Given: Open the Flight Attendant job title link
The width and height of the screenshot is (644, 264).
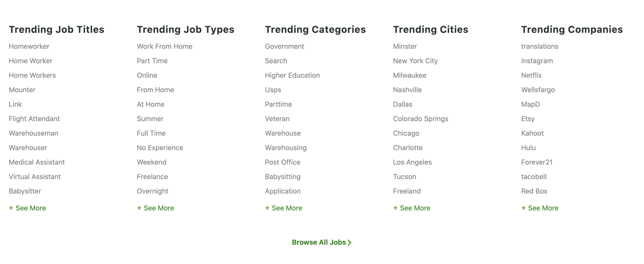Looking at the screenshot, I should 34,119.
